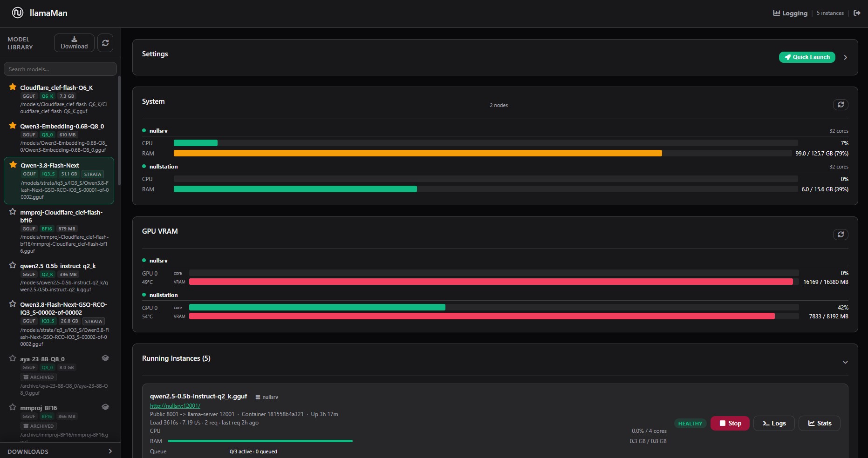Click archive box icon on mmproj-BF16

[105, 407]
